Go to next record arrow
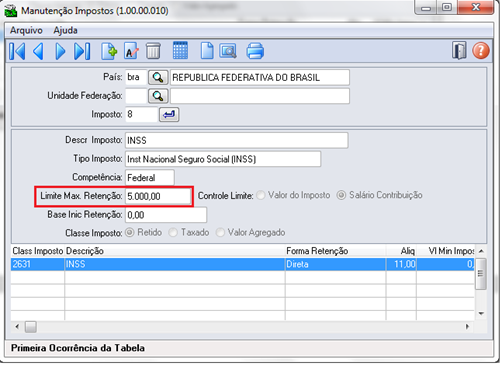Viewport: 502px width, 366px height. 60,51
